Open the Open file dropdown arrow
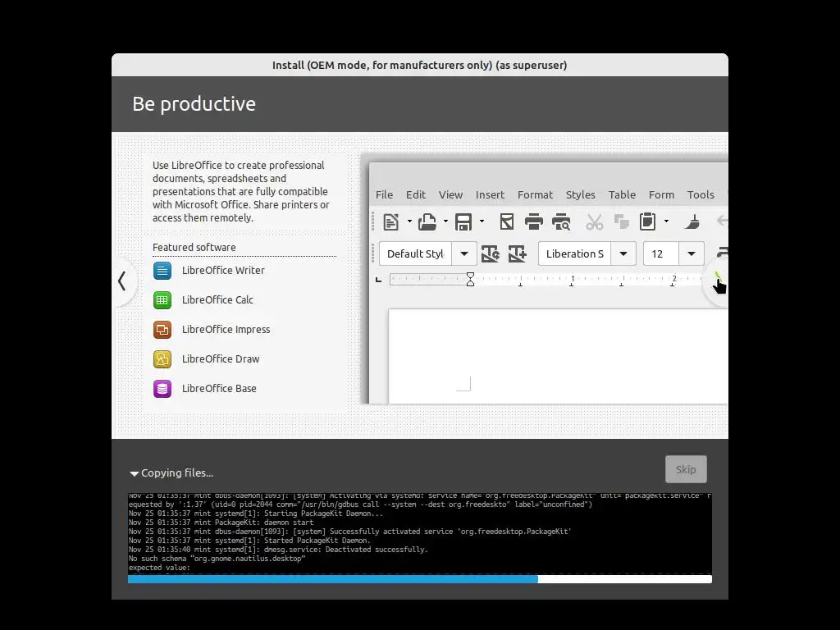 point(445,221)
